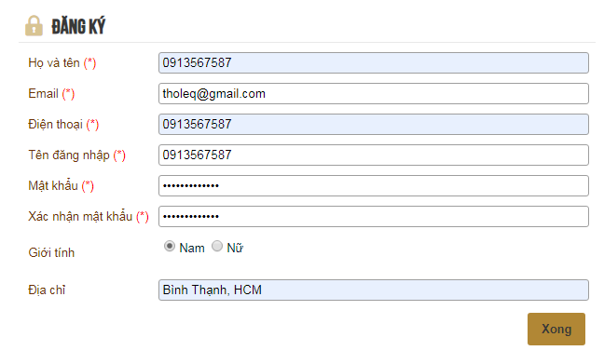Viewport: 604px width, 364px height.
Task: Click the Điện thoại label
Action: [56, 125]
